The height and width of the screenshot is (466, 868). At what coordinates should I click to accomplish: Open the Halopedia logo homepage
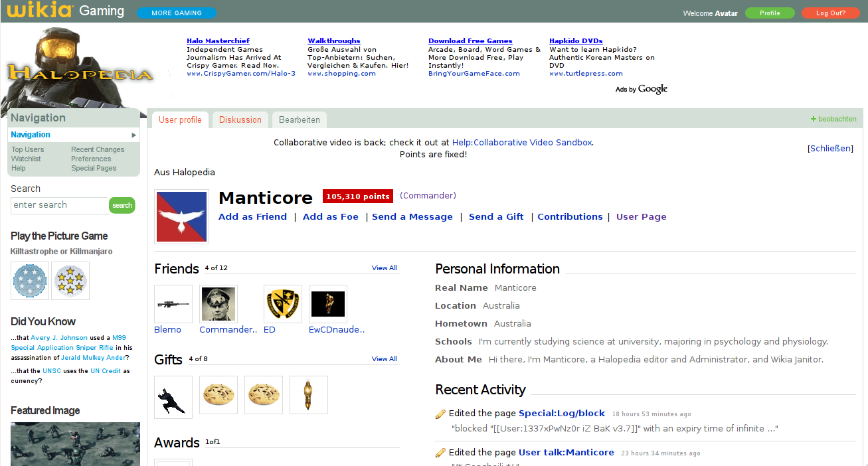click(80, 72)
